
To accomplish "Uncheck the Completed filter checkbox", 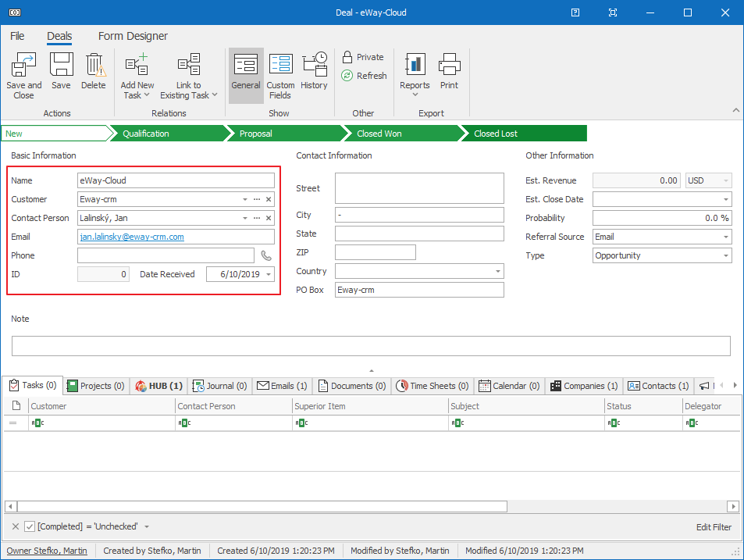I will click(x=30, y=526).
